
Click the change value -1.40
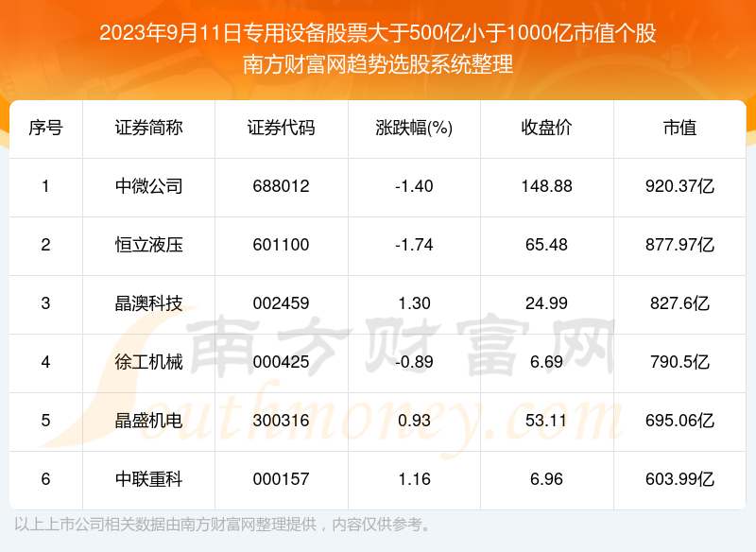click(414, 186)
